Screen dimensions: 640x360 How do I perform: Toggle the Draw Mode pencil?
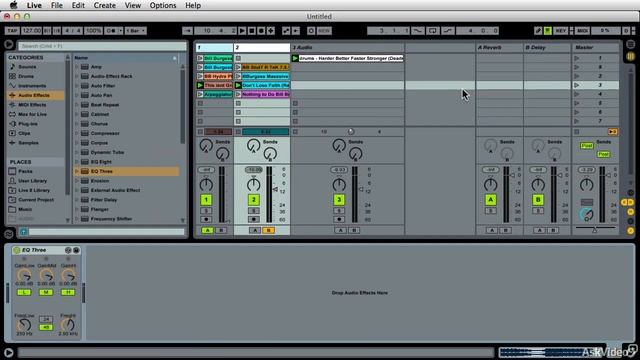point(538,31)
